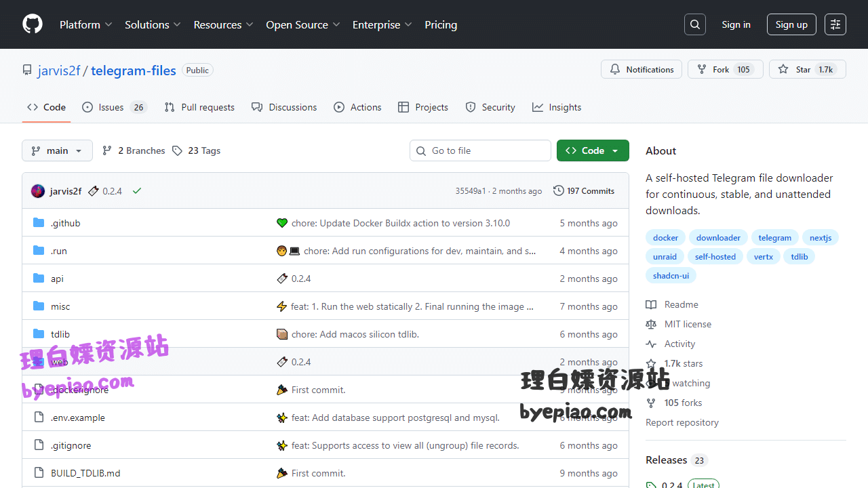This screenshot has height=488, width=868.
Task: Open the Report repository link
Action: (x=682, y=422)
